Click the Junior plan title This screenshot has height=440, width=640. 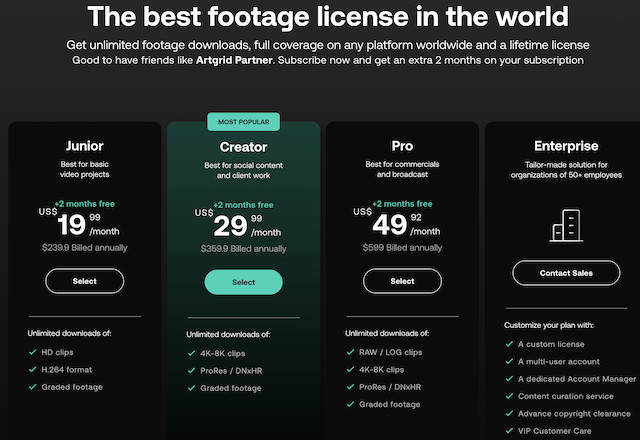(x=84, y=146)
